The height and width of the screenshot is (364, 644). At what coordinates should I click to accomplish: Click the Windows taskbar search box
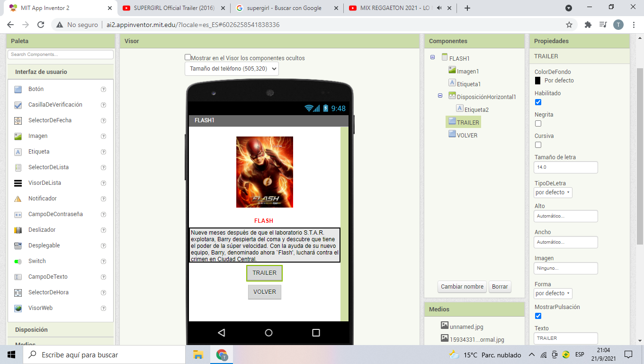[x=104, y=355]
